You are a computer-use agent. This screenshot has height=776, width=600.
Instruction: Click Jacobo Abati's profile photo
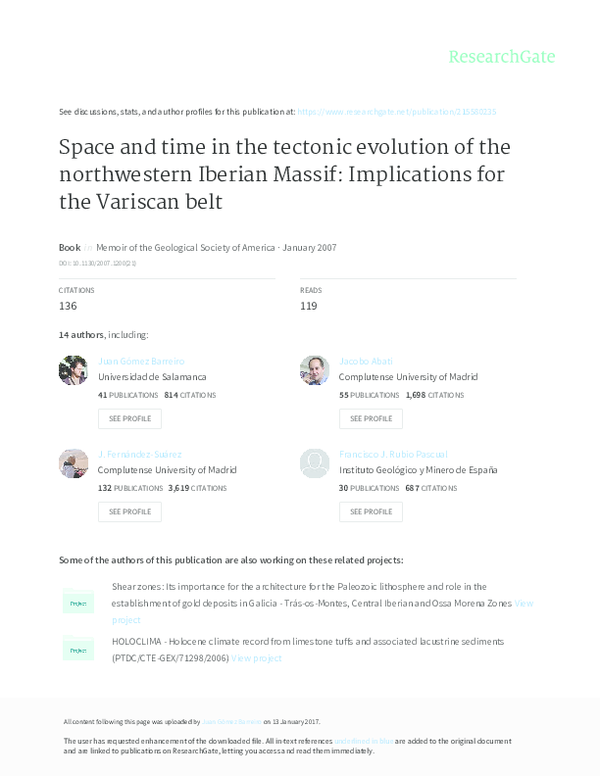click(315, 370)
